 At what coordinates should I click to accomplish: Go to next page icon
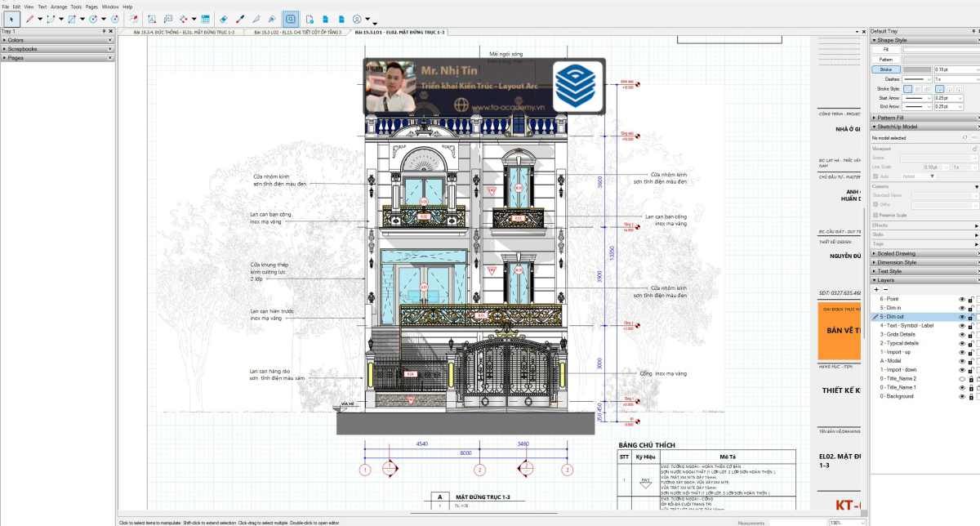(341, 18)
